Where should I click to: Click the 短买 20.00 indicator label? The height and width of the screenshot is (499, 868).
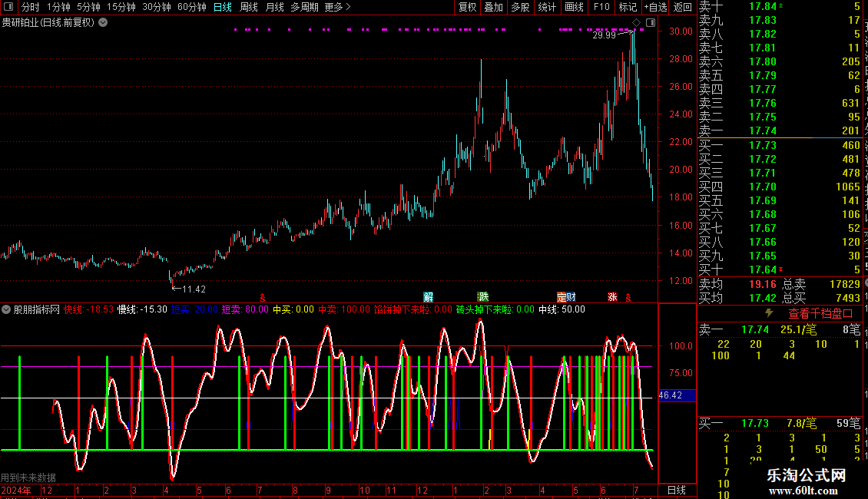195,309
